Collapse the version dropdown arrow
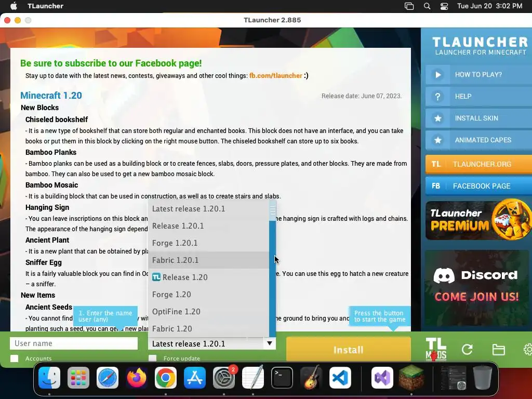The image size is (532, 399). click(x=270, y=343)
